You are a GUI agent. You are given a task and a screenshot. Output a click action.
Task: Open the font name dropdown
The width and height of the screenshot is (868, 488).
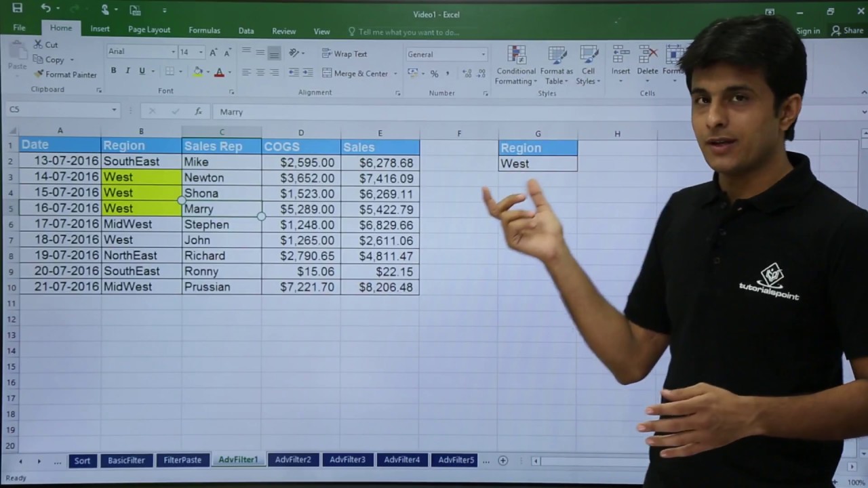point(174,52)
